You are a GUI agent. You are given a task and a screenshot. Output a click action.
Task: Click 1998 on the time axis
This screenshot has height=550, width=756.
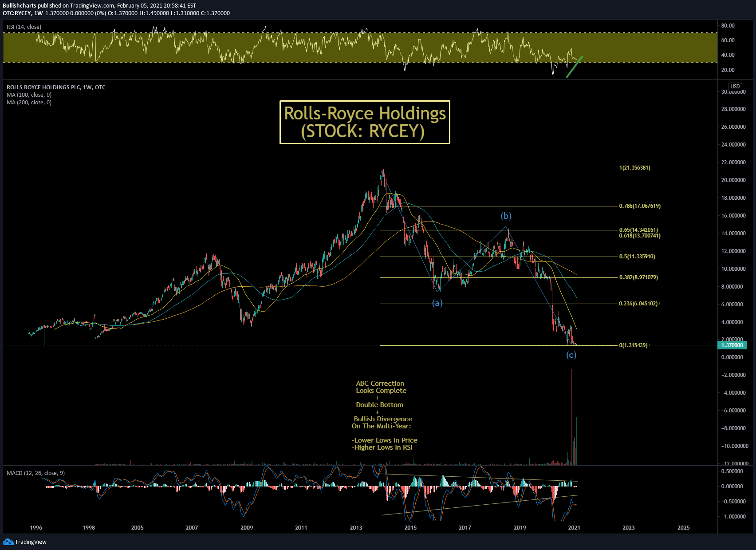coord(89,528)
